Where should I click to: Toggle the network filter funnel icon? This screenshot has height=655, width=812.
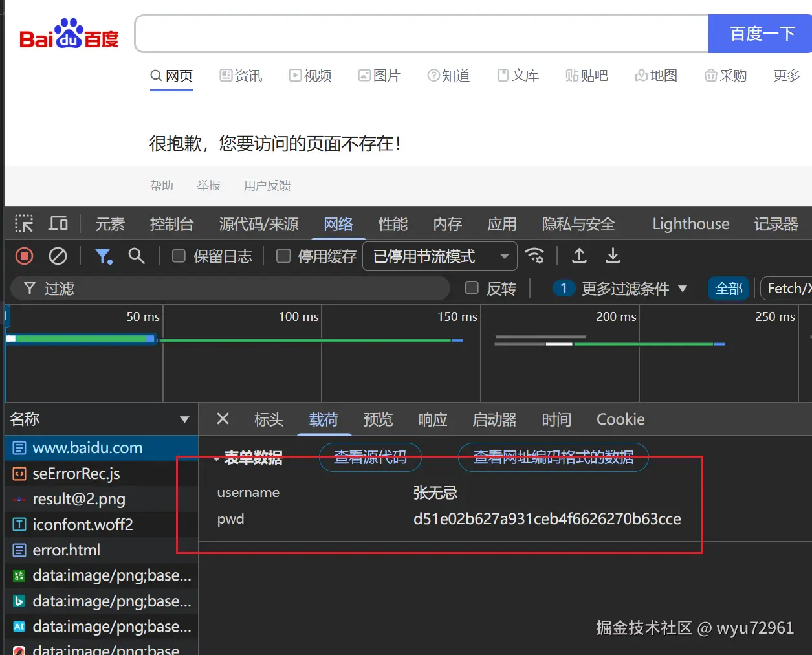(x=104, y=256)
